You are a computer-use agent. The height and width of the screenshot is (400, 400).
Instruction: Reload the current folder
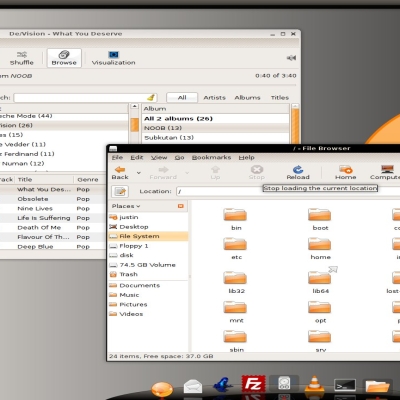click(x=298, y=172)
